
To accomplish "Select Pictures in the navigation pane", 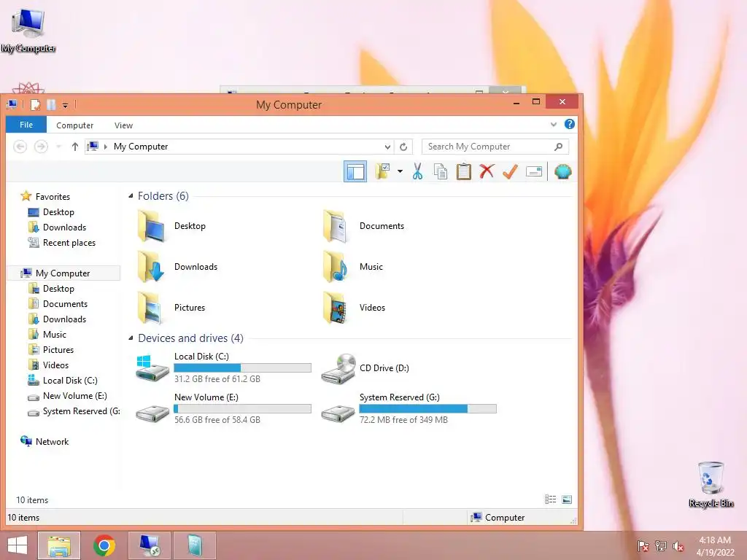I will (x=52, y=349).
